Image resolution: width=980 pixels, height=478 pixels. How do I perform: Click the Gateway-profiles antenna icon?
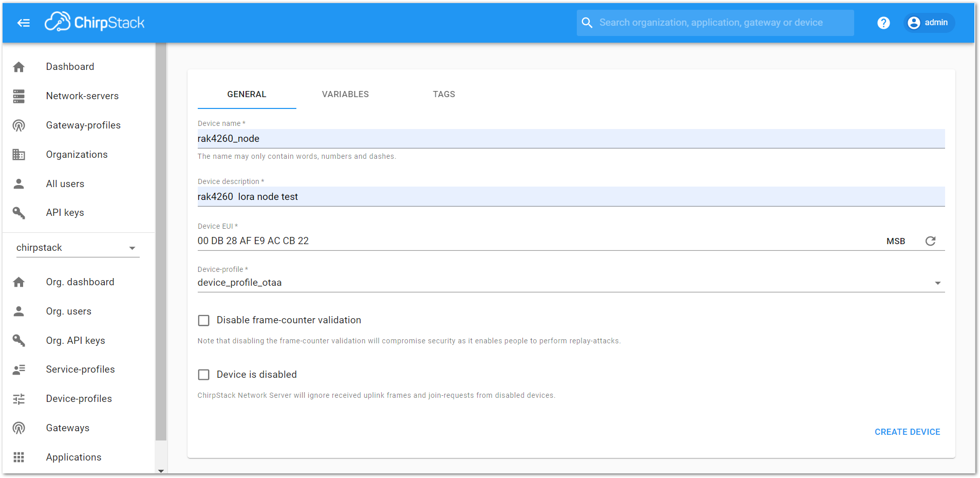click(19, 125)
